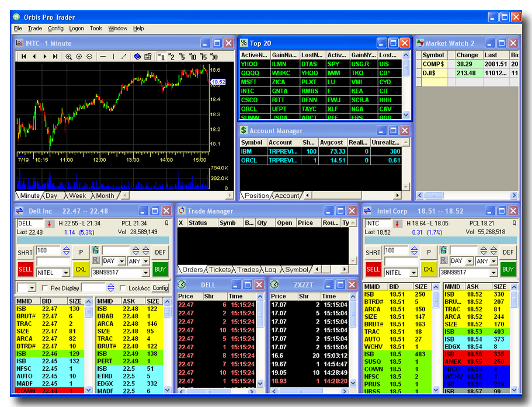Click Market Watch 2 horizontal scrollbar thumb
Viewport: 532px width, 407px height.
click(434, 195)
